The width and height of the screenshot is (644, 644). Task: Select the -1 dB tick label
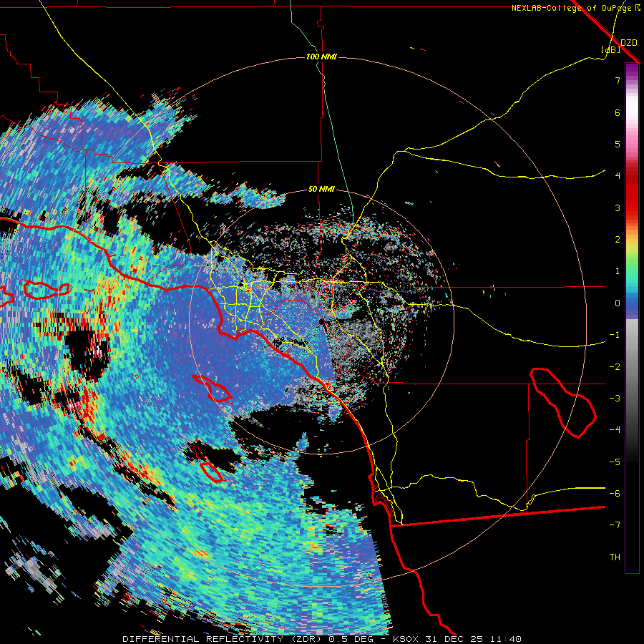(x=615, y=335)
